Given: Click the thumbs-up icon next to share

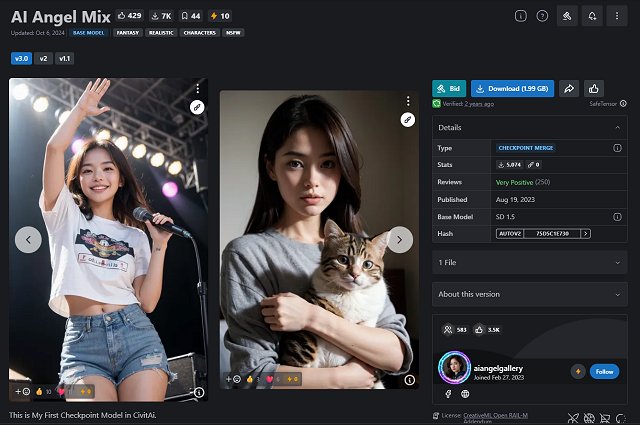Looking at the screenshot, I should 594,89.
